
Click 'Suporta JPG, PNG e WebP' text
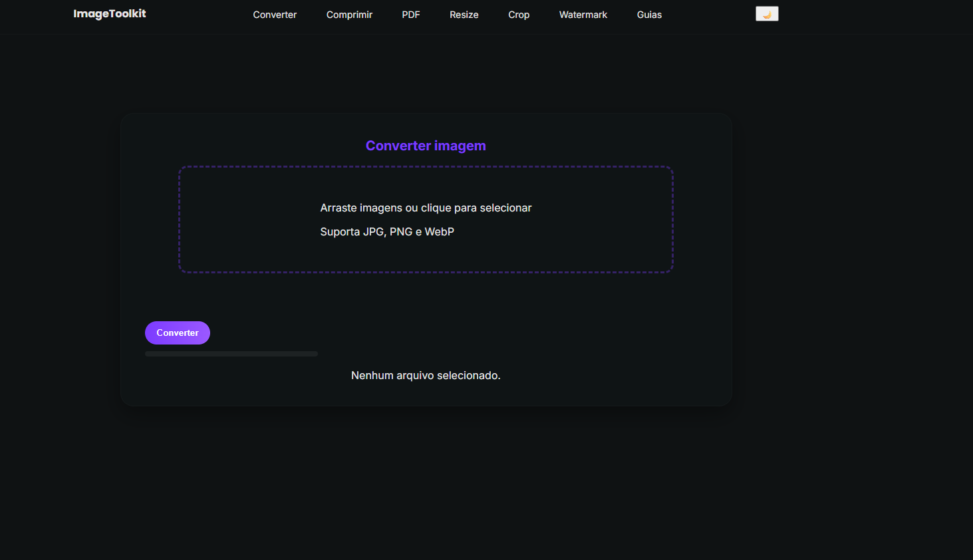(387, 231)
